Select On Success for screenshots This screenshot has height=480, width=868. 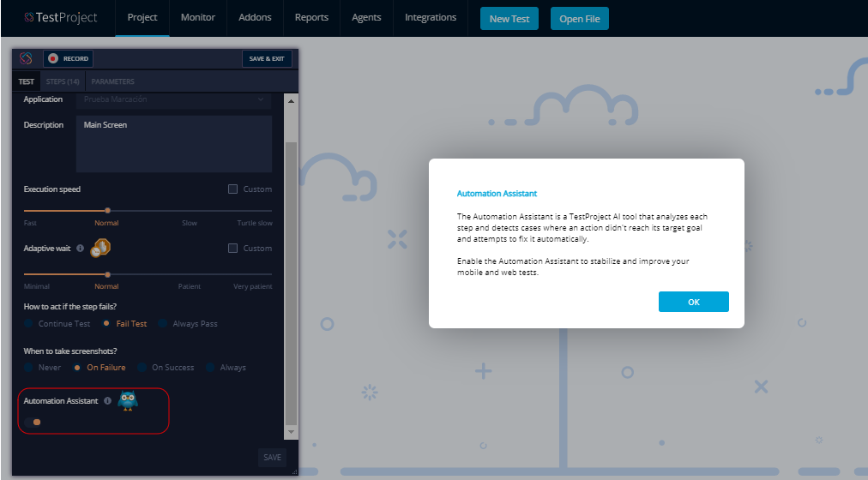pos(142,367)
